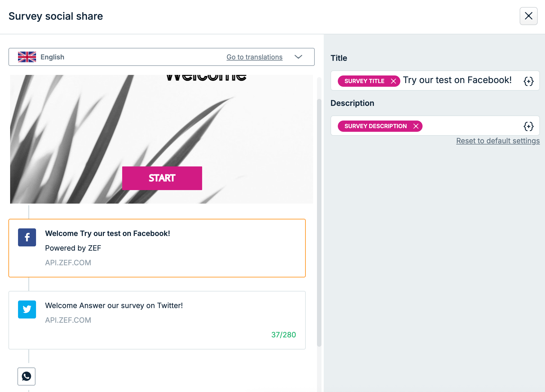Image resolution: width=545 pixels, height=392 pixels.
Task: Click the UK flag language icon
Action: 27,57
